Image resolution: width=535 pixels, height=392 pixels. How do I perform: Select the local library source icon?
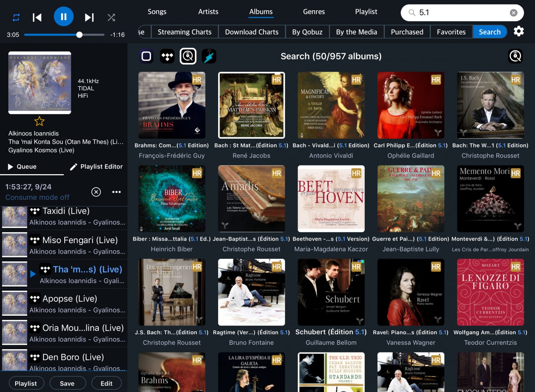click(146, 56)
